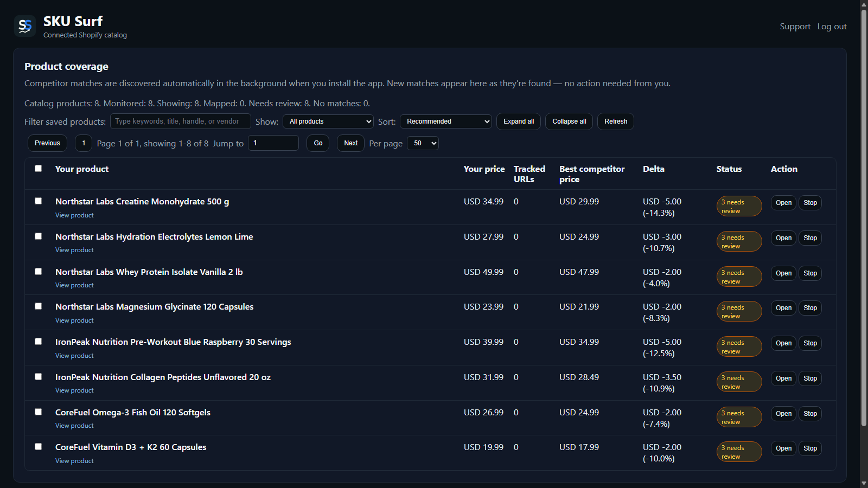Open the IronPeak Pre-Workout Blue Raspberry row
This screenshot has width=868, height=488.
(x=783, y=343)
